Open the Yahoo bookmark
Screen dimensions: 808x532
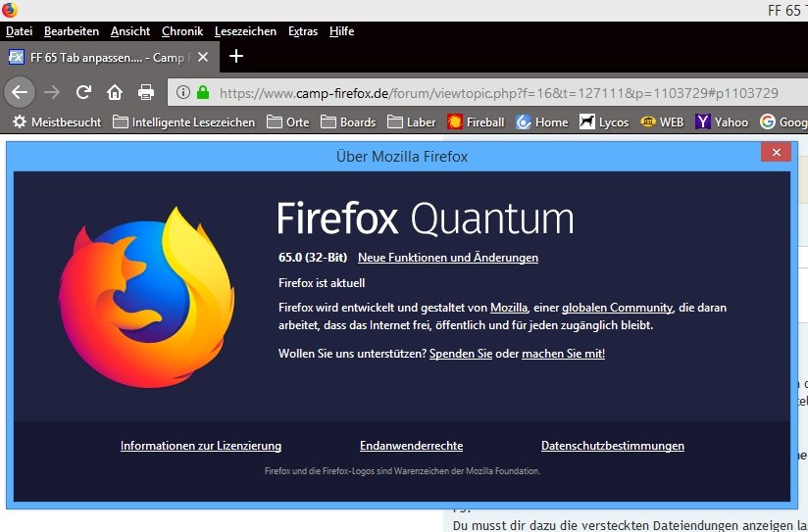pos(722,122)
